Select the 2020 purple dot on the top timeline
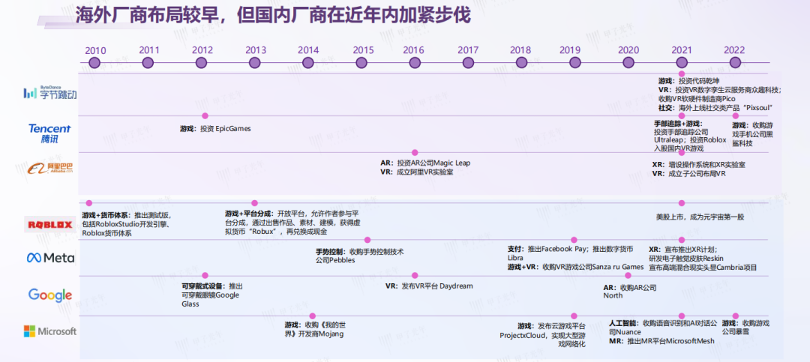 click(x=628, y=62)
